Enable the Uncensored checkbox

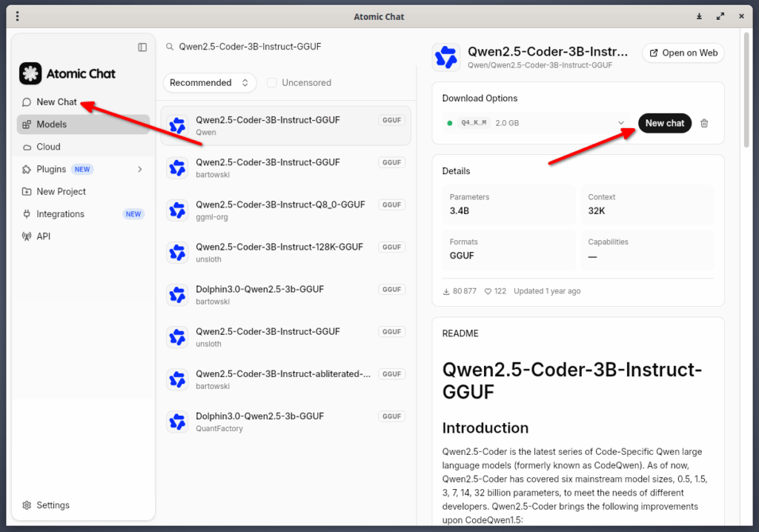[272, 83]
